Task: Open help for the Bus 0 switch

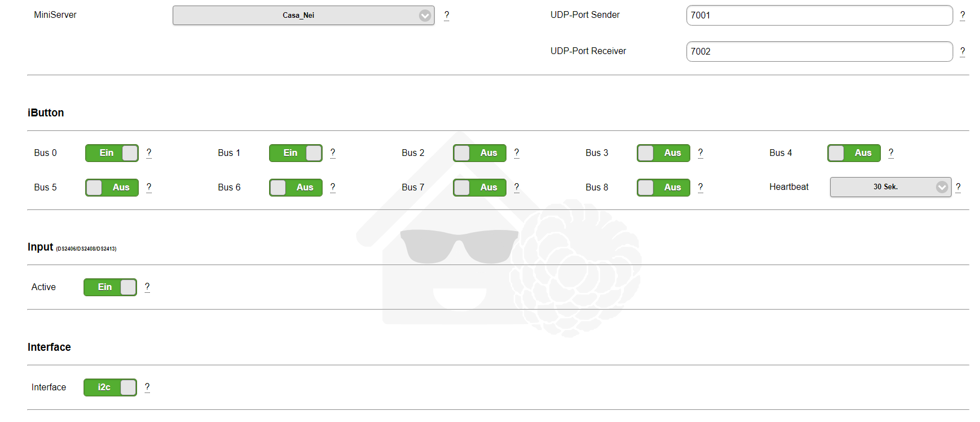Action: pyautogui.click(x=149, y=153)
